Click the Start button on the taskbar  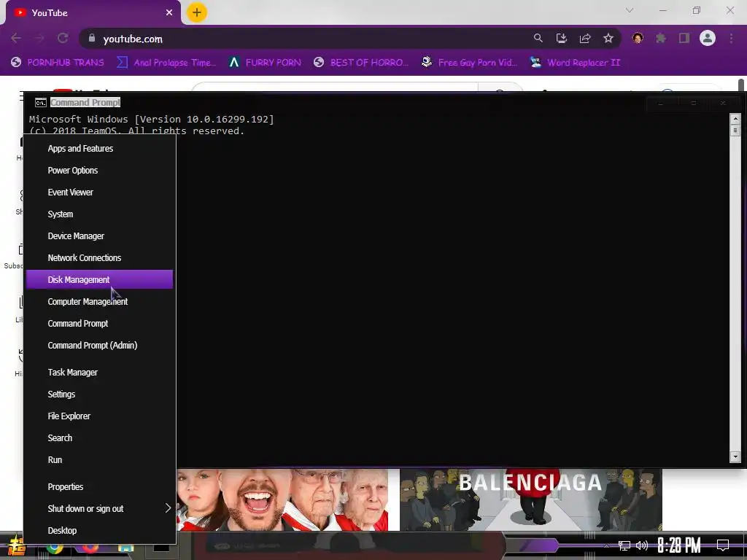point(16,547)
